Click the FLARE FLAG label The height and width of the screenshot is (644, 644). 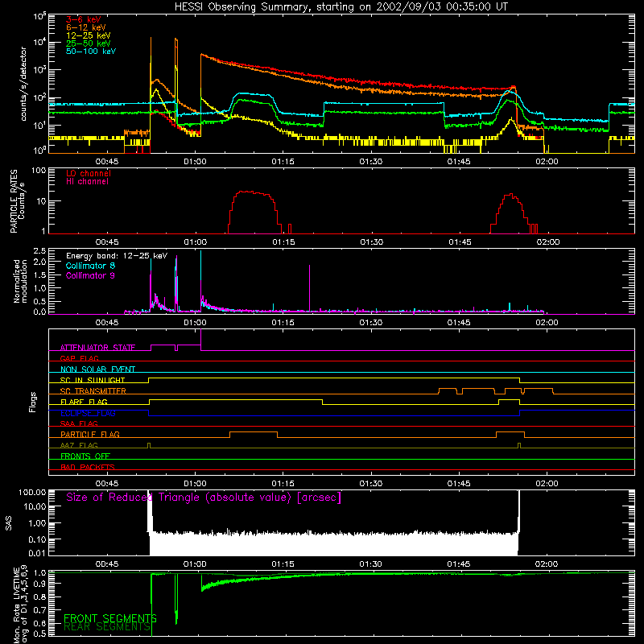[84, 402]
